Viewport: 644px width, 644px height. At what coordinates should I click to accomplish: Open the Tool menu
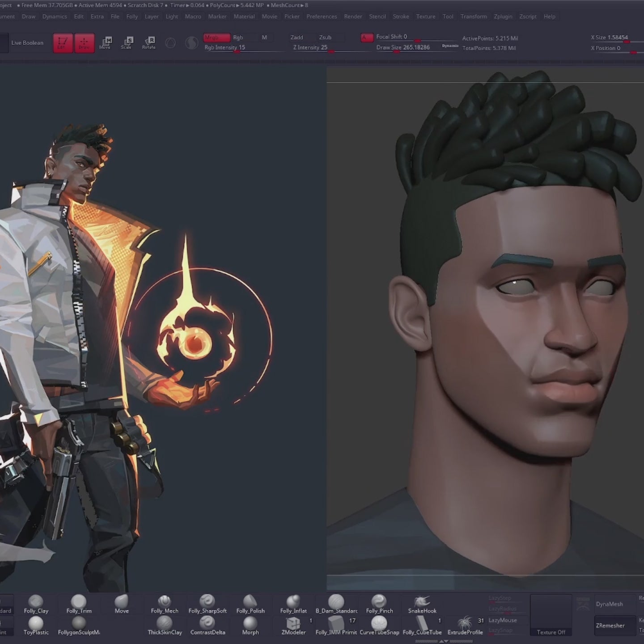point(448,17)
